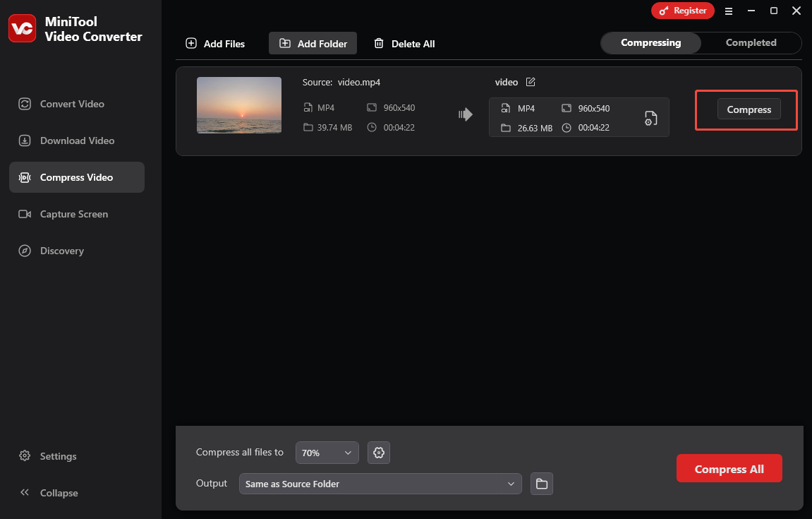Switch to the Completed tab
Viewport: 812px width, 519px height.
click(x=751, y=42)
